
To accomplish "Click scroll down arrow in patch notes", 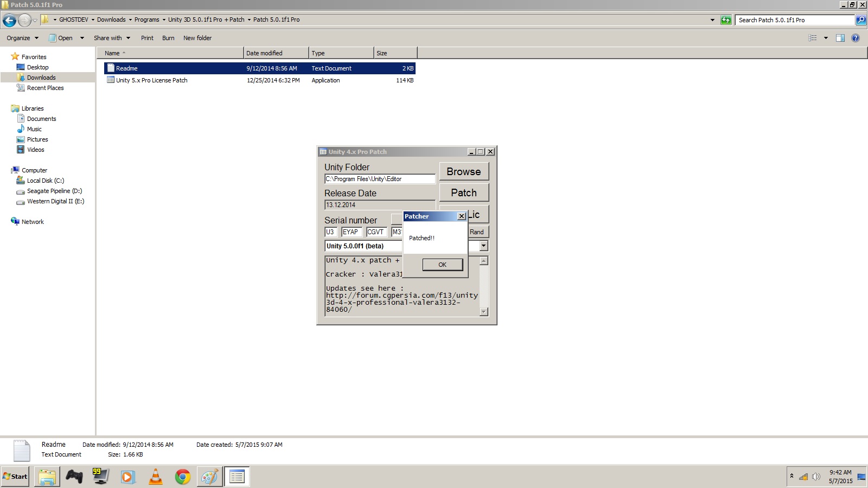I will coord(484,312).
